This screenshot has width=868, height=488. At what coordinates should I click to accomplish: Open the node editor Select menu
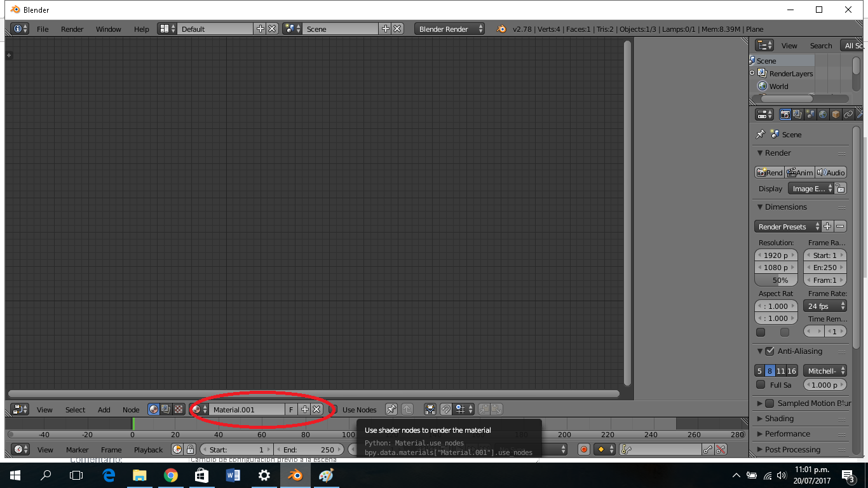coord(75,410)
